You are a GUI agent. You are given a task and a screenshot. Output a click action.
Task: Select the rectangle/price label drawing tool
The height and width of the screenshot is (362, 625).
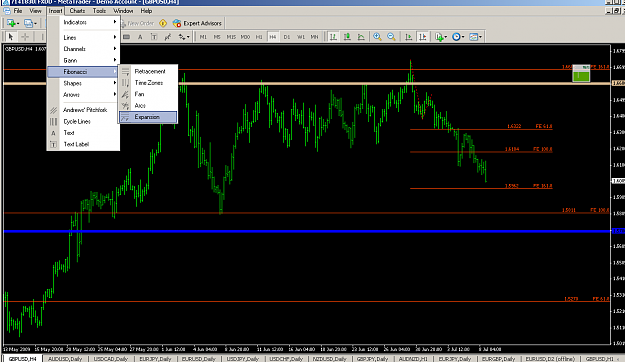point(126,37)
